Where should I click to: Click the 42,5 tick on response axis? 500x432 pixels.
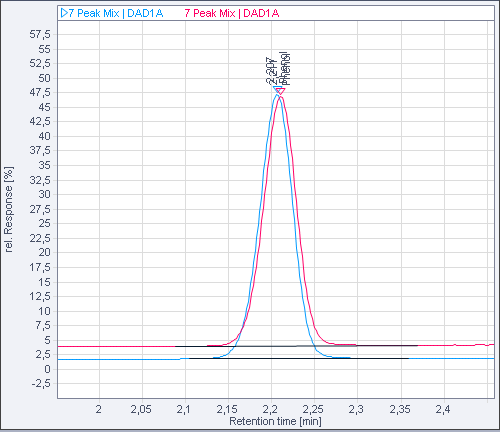(x=40, y=121)
